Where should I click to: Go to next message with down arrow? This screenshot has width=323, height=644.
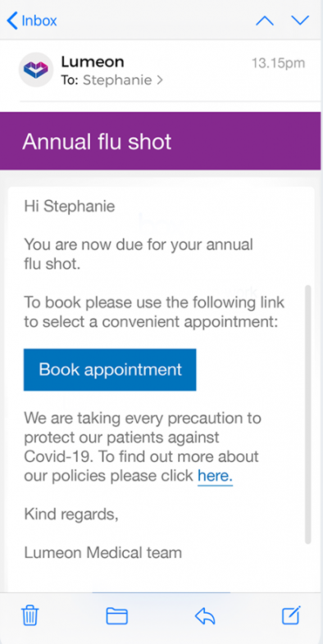pos(300,20)
